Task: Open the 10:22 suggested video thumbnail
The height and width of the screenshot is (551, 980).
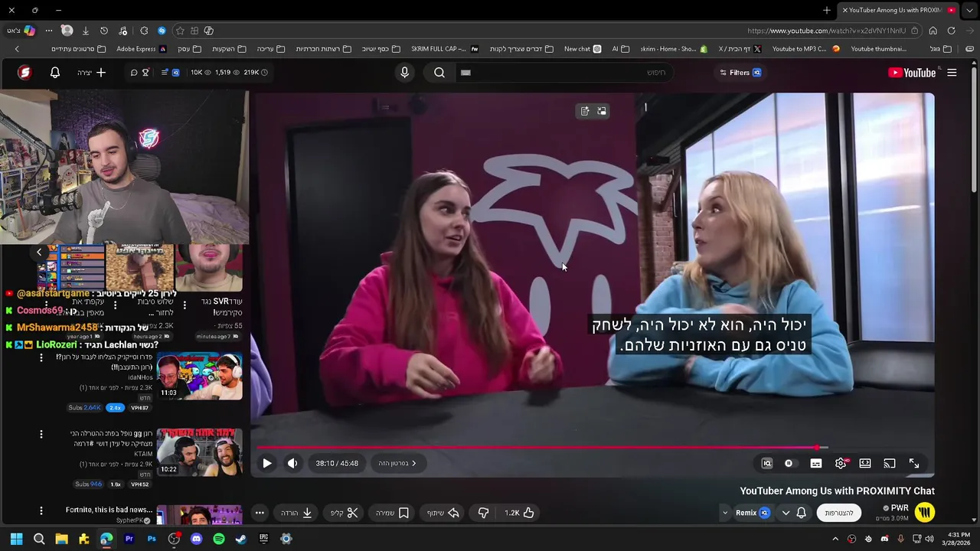Action: tap(199, 452)
